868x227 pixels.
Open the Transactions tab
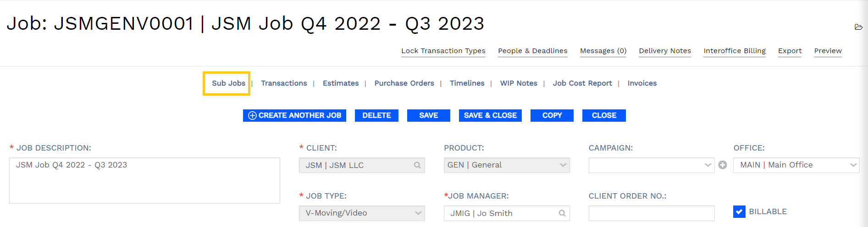tap(284, 83)
